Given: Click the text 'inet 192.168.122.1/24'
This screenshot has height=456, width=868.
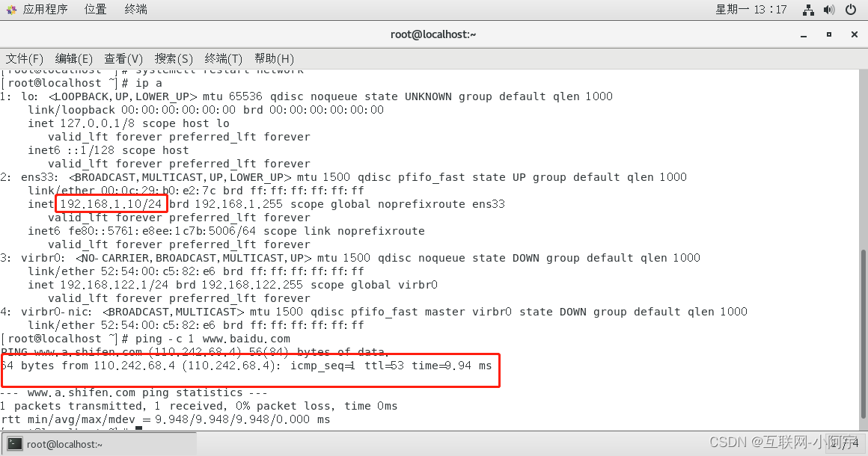Looking at the screenshot, I should (98, 285).
